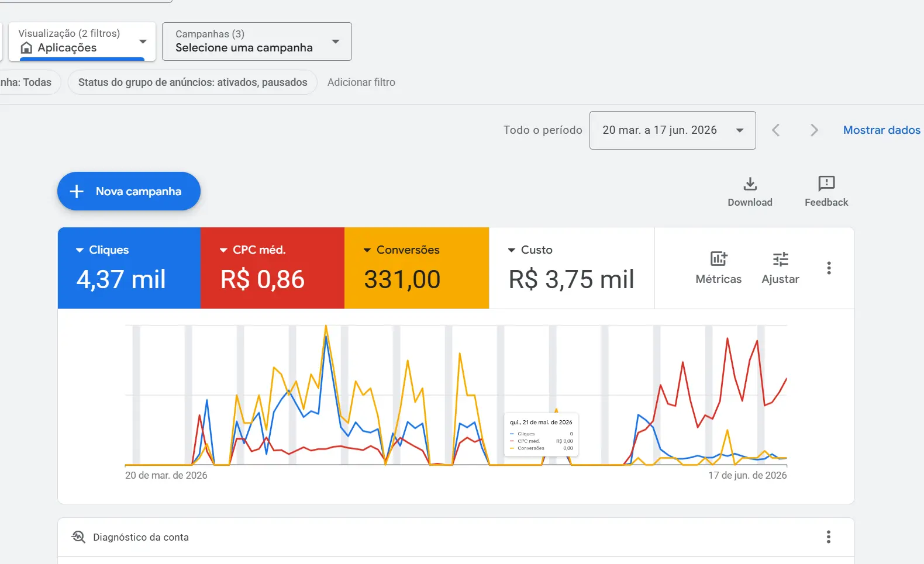
Task: Click the Diagnóstico da conta magnifier icon
Action: 78,537
